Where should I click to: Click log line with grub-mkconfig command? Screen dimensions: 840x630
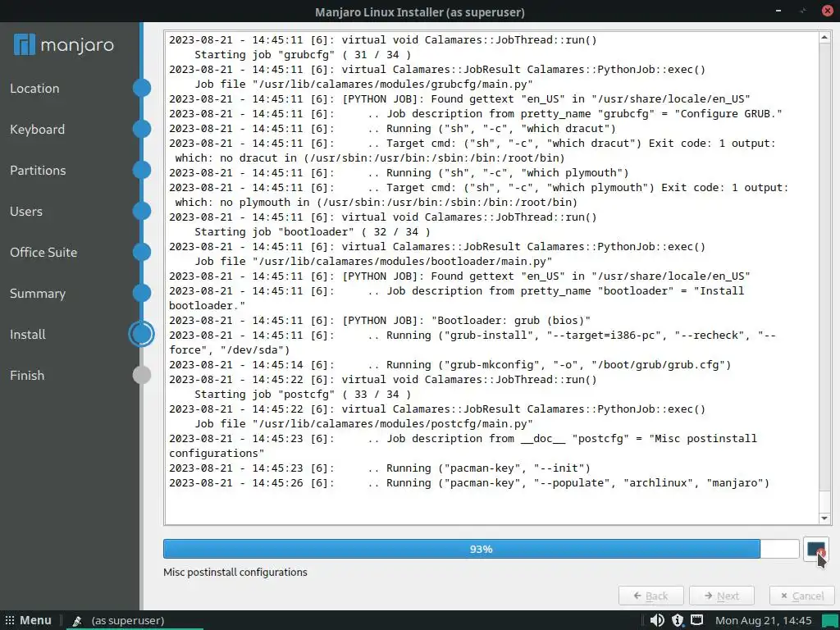tap(450, 365)
